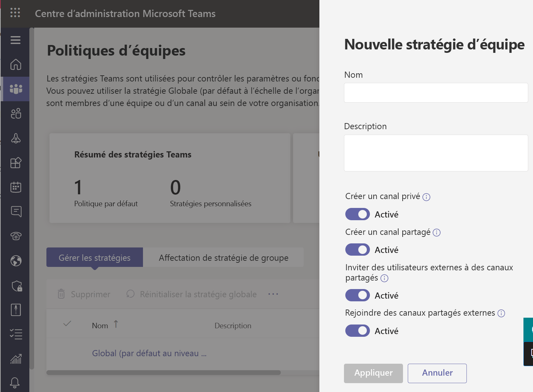Open the Locations globe sidebar icon
533x392 pixels.
click(x=16, y=261)
